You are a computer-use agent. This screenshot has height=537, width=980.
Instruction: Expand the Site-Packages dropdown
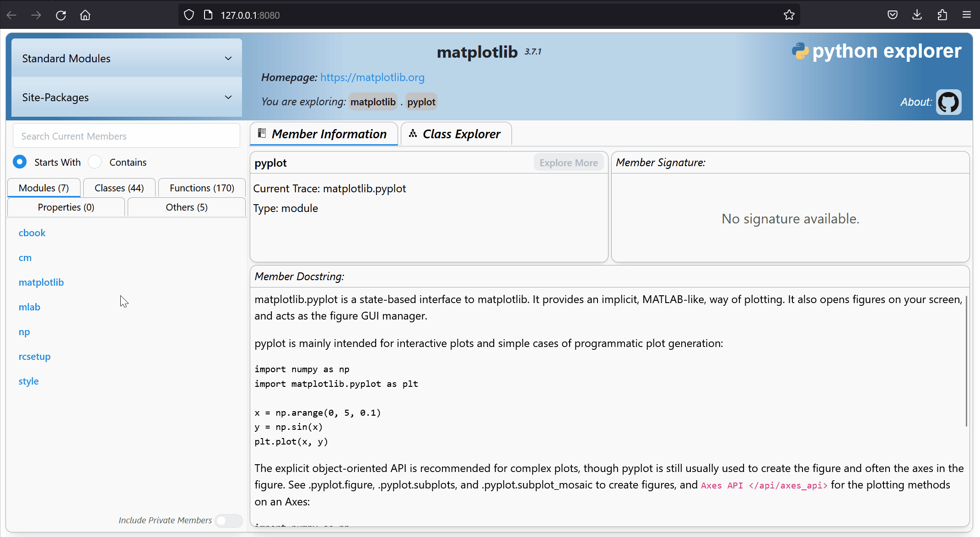pos(127,97)
